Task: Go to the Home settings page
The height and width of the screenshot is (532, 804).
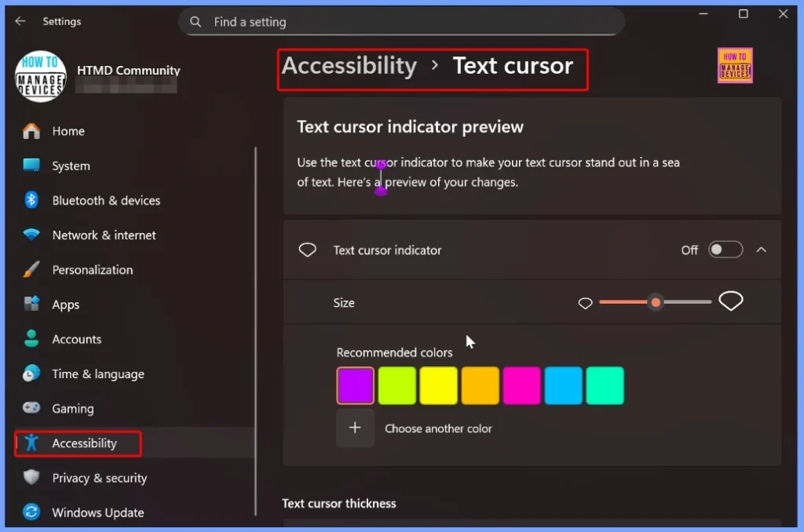Action: tap(68, 131)
